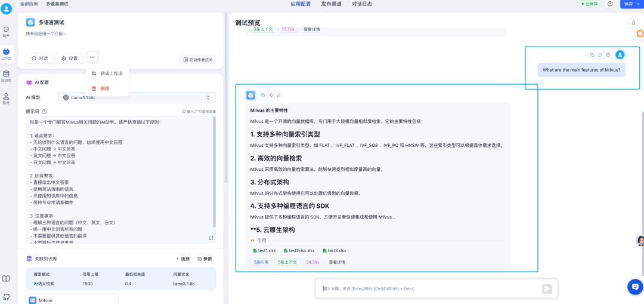644x304 pixels.
Task: Copy the user question message
Action: [x=592, y=54]
